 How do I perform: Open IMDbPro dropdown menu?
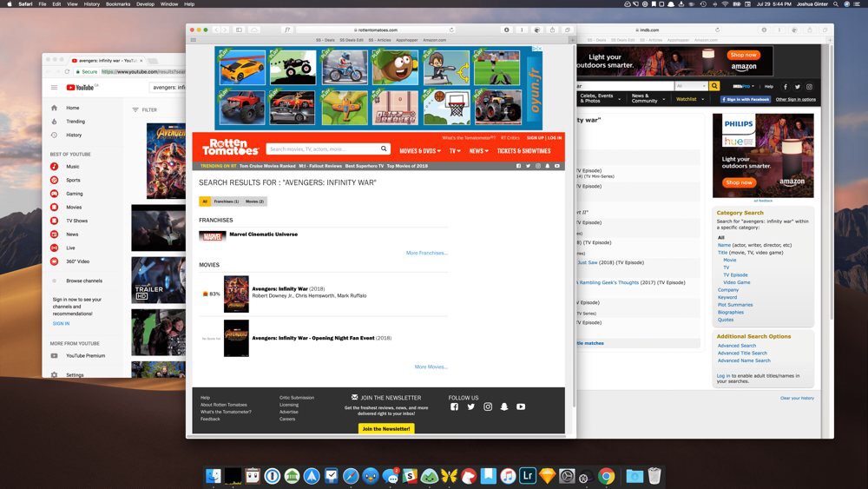tap(744, 86)
